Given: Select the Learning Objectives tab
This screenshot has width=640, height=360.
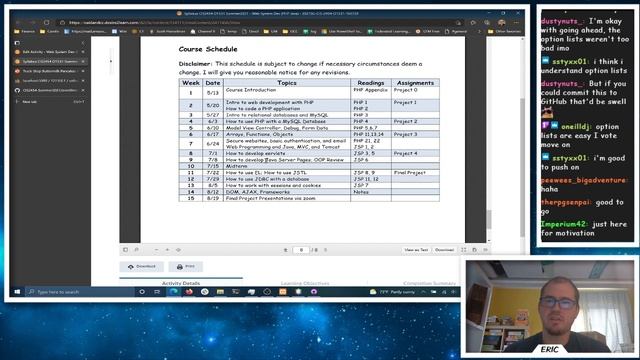Looking at the screenshot, I should [304, 283].
